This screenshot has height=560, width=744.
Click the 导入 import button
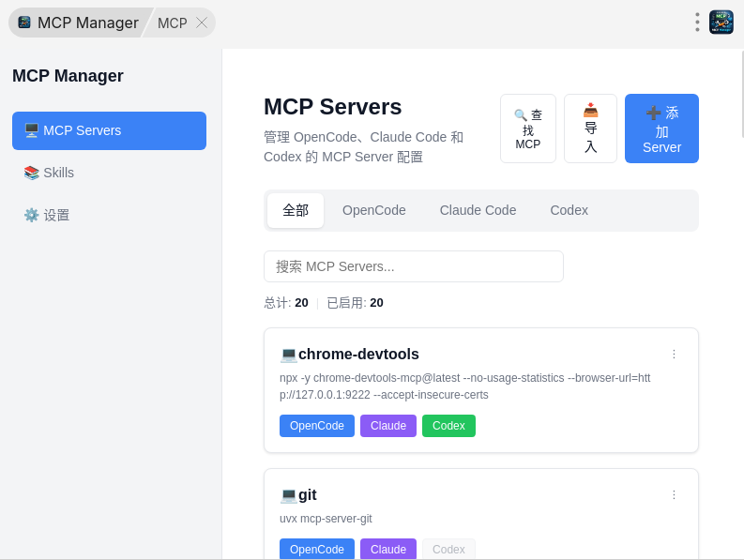pyautogui.click(x=590, y=129)
